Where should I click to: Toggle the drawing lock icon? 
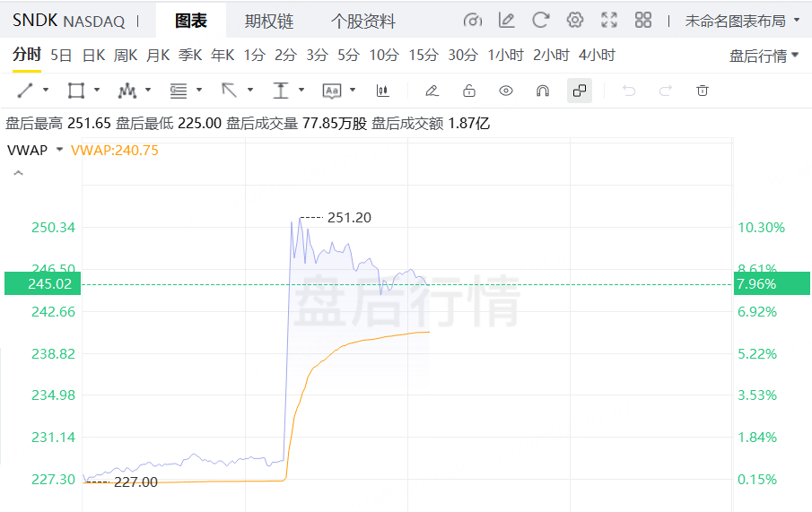click(468, 90)
